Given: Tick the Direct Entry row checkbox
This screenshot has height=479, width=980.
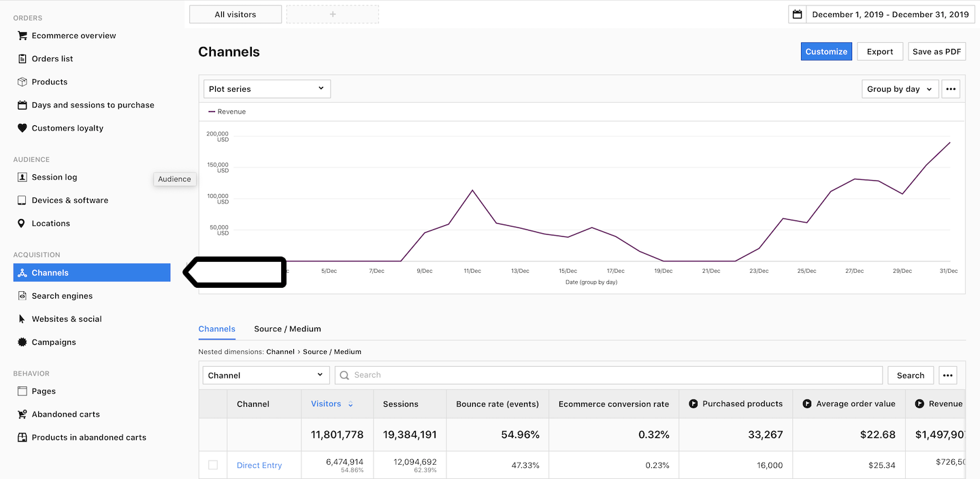Looking at the screenshot, I should coord(213,465).
